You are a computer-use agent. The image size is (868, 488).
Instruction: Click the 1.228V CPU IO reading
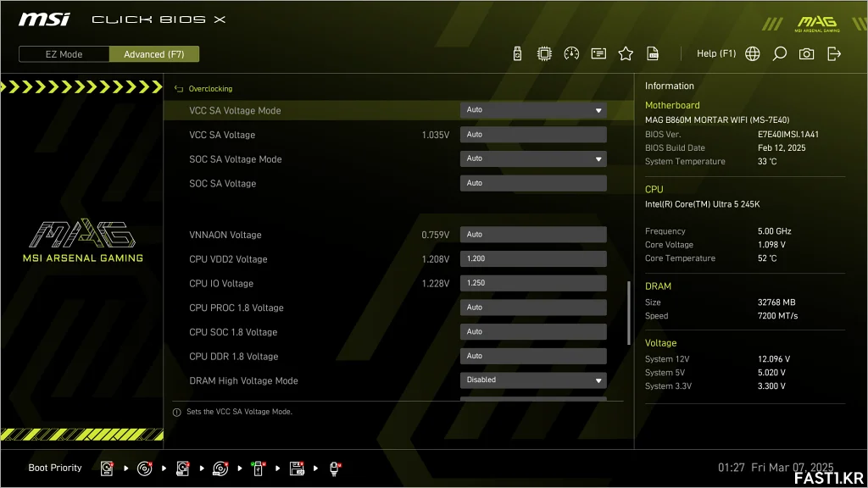[435, 284]
